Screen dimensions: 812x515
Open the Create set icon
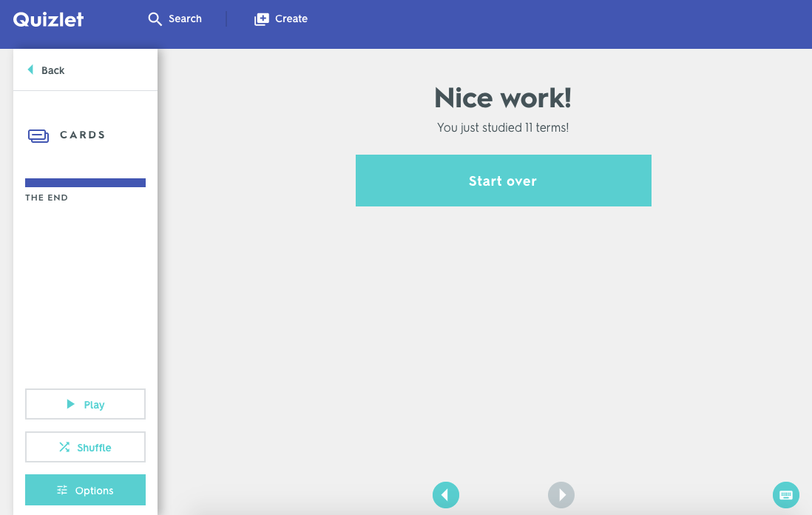261,18
